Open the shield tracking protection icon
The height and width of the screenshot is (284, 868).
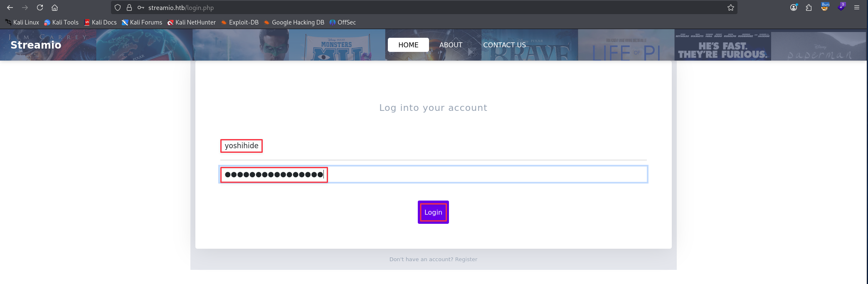click(118, 7)
